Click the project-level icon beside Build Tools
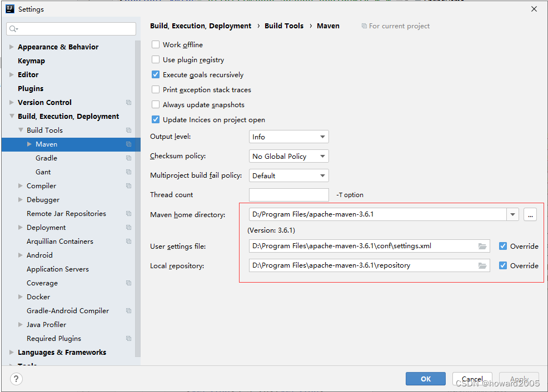548x392 pixels. (128, 130)
